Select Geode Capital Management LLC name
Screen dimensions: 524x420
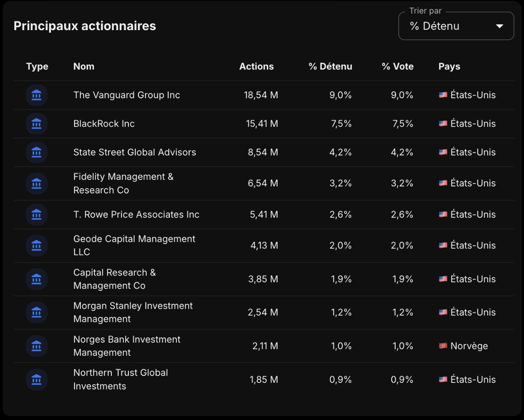tap(134, 245)
